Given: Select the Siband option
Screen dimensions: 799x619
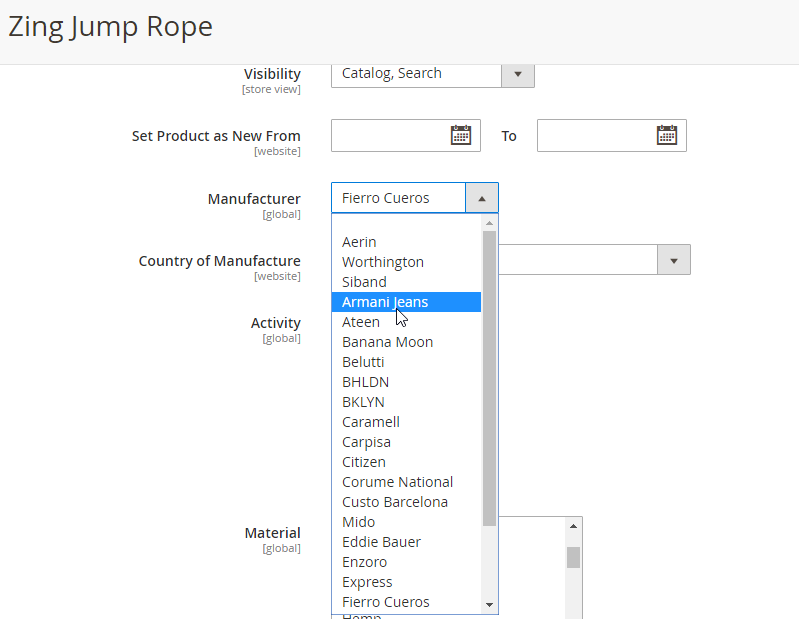Looking at the screenshot, I should (364, 282).
